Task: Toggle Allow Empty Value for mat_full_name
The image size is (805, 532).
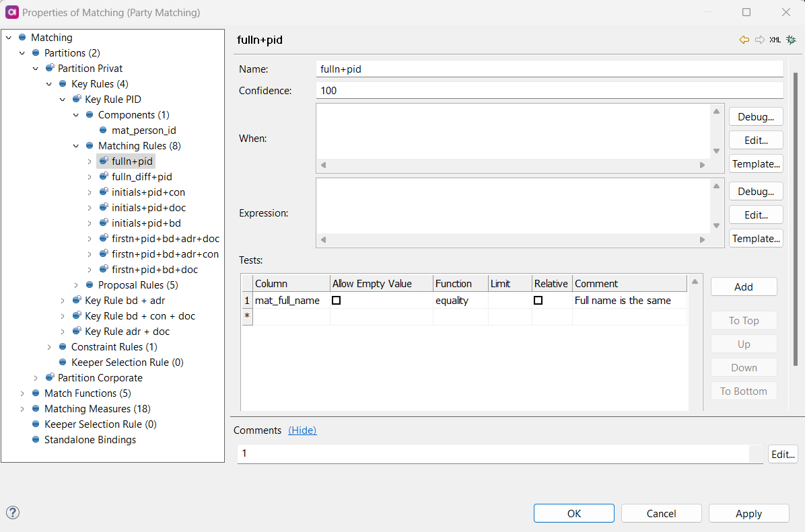Action: pos(337,300)
